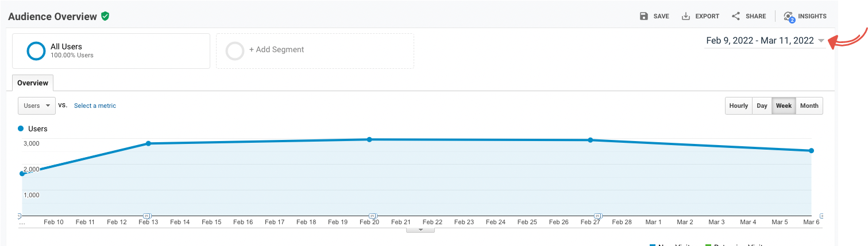868x246 pixels.
Task: Switch to the Overview tab
Action: pos(33,83)
